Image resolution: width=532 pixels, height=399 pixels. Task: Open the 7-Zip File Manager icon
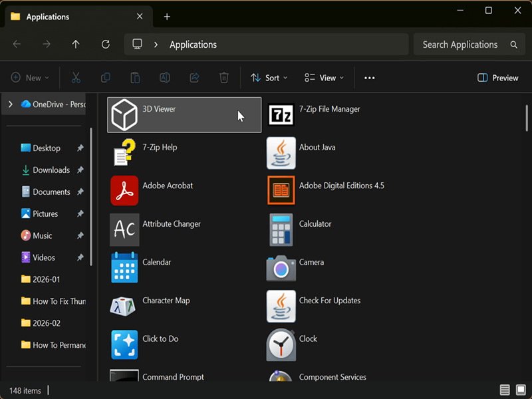pyautogui.click(x=281, y=115)
